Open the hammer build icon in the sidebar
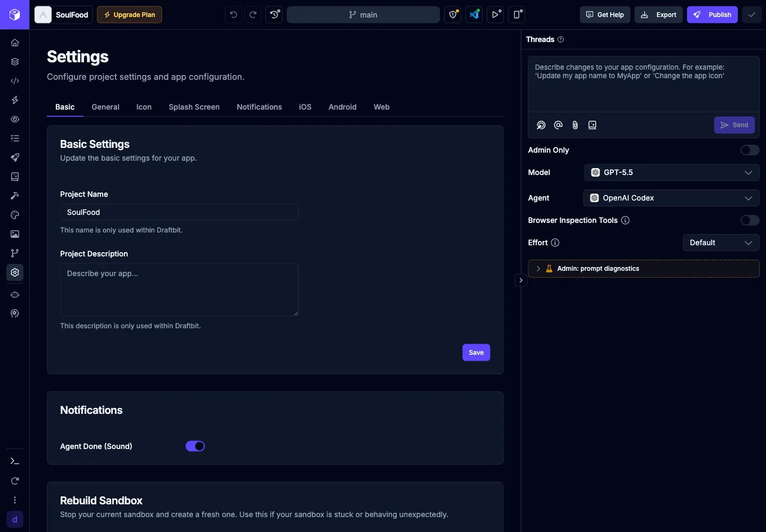Screen dimensions: 766x532 click(x=15, y=196)
